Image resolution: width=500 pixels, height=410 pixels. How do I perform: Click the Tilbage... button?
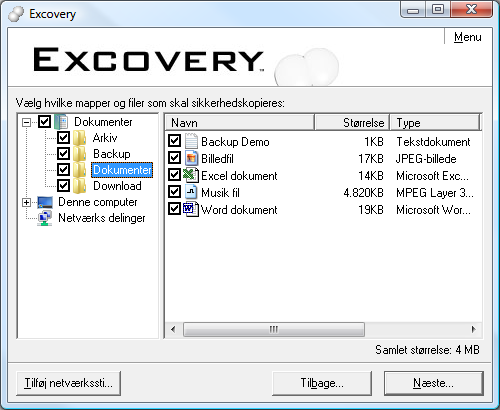322,383
